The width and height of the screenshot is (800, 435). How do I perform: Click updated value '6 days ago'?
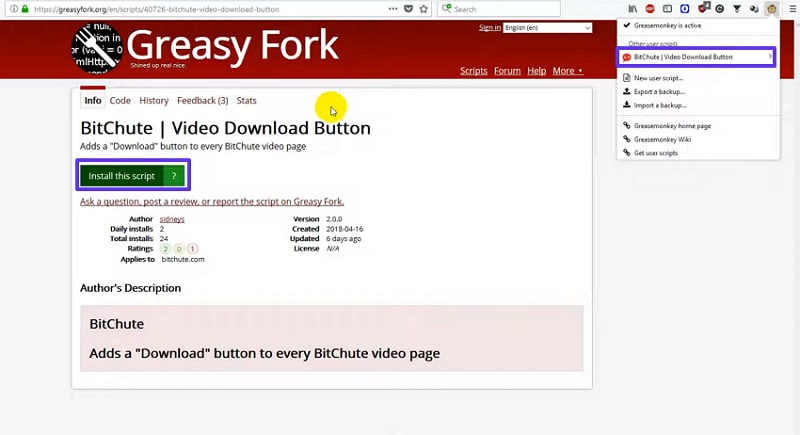[344, 239]
